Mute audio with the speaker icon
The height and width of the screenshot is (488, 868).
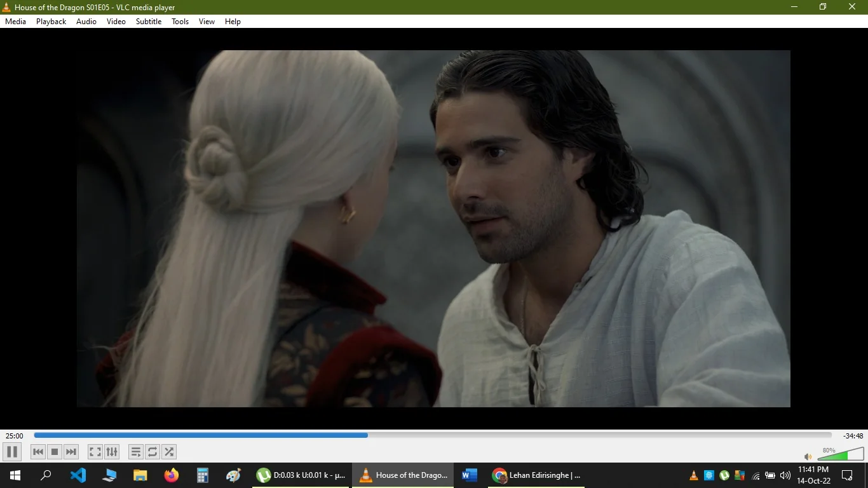(x=808, y=456)
